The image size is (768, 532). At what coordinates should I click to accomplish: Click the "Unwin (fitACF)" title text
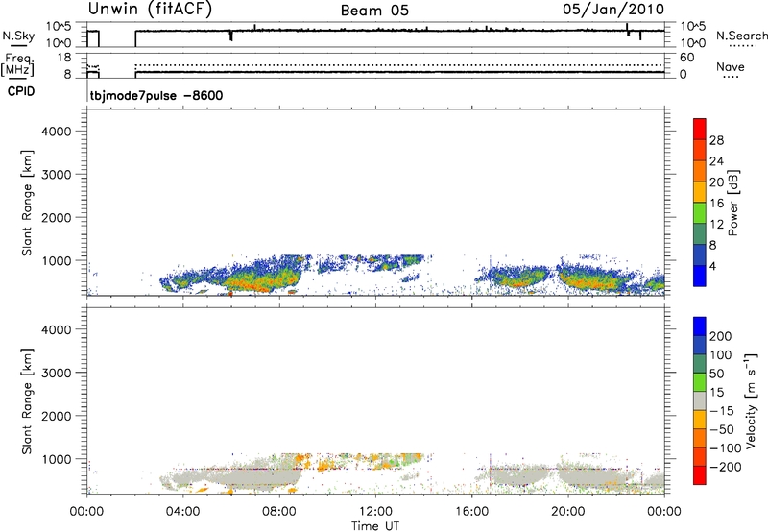(151, 10)
